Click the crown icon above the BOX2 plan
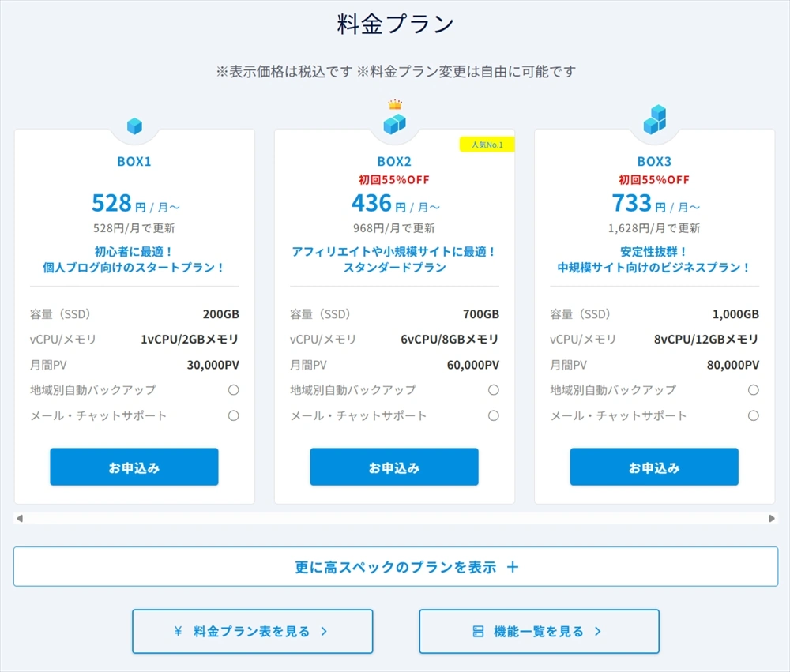The image size is (790, 672). tap(394, 104)
